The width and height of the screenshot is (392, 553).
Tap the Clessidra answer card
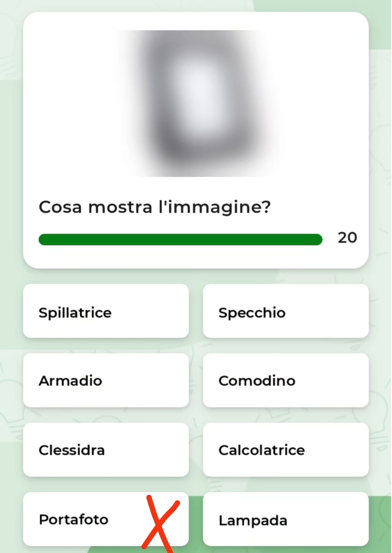[106, 450]
